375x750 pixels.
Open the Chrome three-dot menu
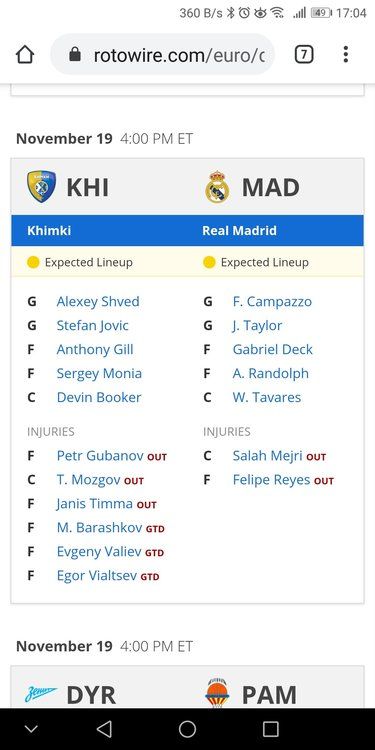(346, 55)
